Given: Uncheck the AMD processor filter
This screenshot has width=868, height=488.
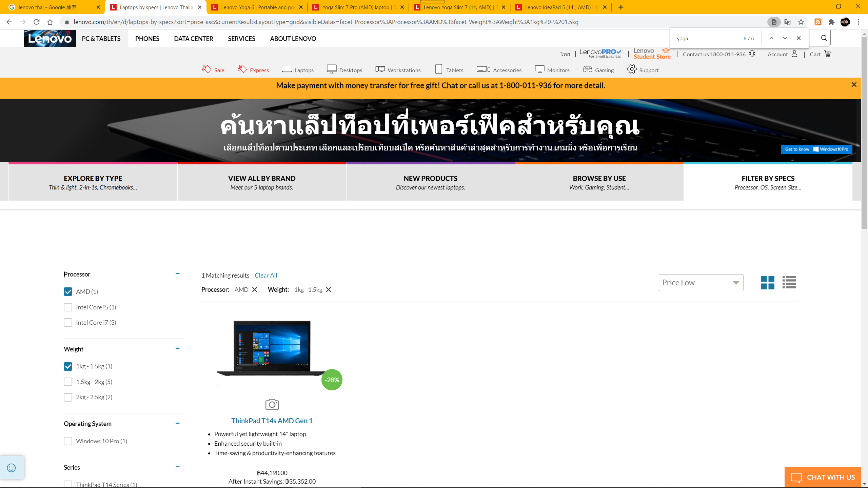Looking at the screenshot, I should click(x=68, y=292).
